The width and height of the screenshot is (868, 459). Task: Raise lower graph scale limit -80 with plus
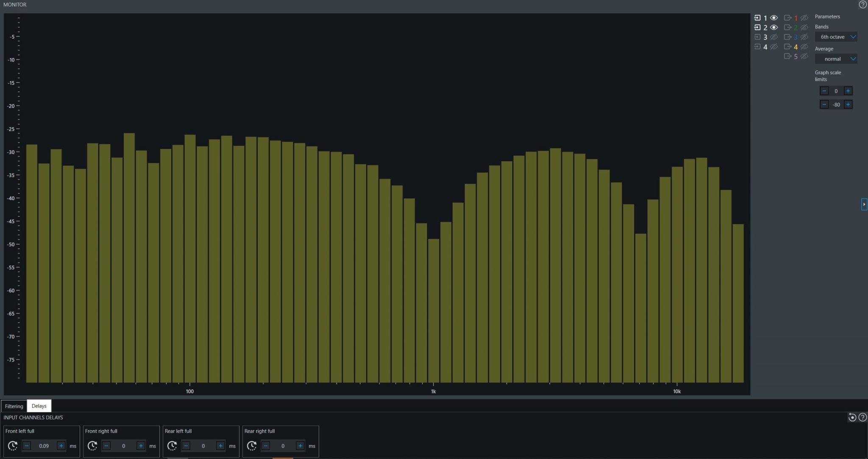coord(848,104)
